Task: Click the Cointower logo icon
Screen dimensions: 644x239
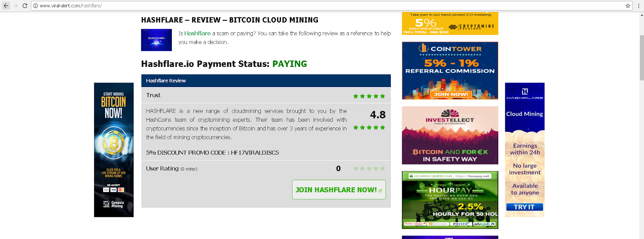Action: click(x=423, y=48)
